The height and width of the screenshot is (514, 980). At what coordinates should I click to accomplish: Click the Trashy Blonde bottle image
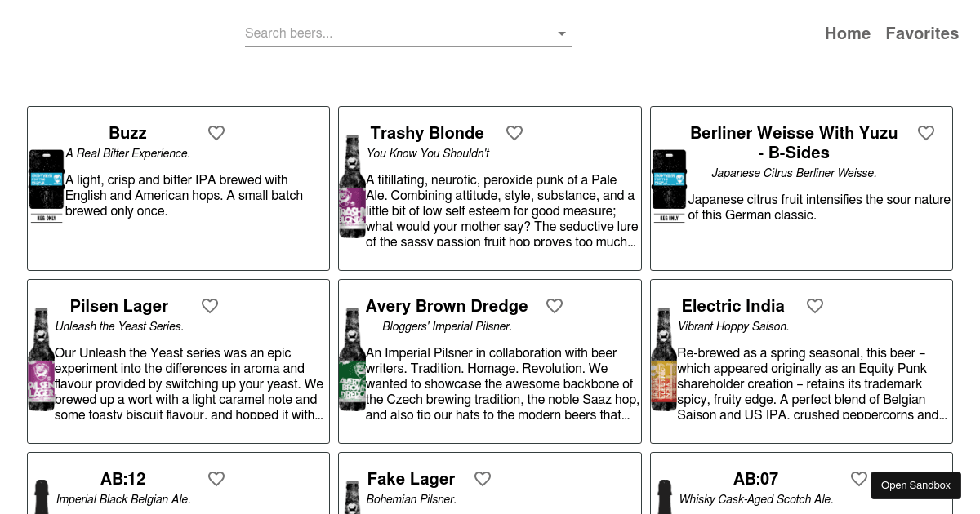pyautogui.click(x=353, y=187)
